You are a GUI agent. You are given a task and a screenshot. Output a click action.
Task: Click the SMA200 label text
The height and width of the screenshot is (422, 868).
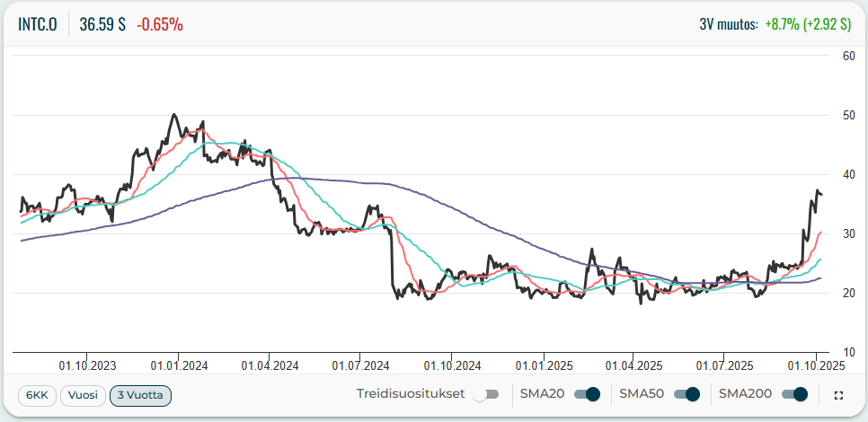coord(745,394)
